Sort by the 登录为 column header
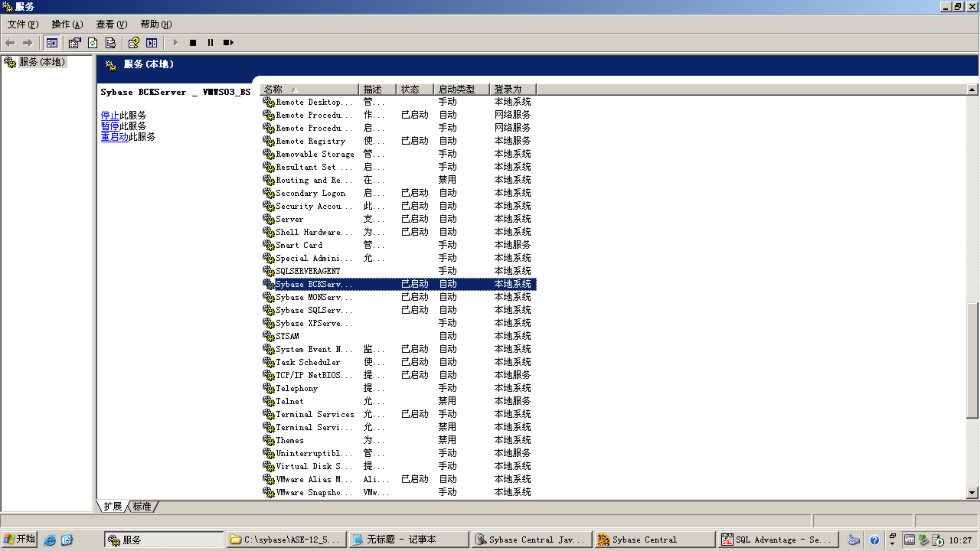The height and width of the screenshot is (551, 980). pos(513,89)
